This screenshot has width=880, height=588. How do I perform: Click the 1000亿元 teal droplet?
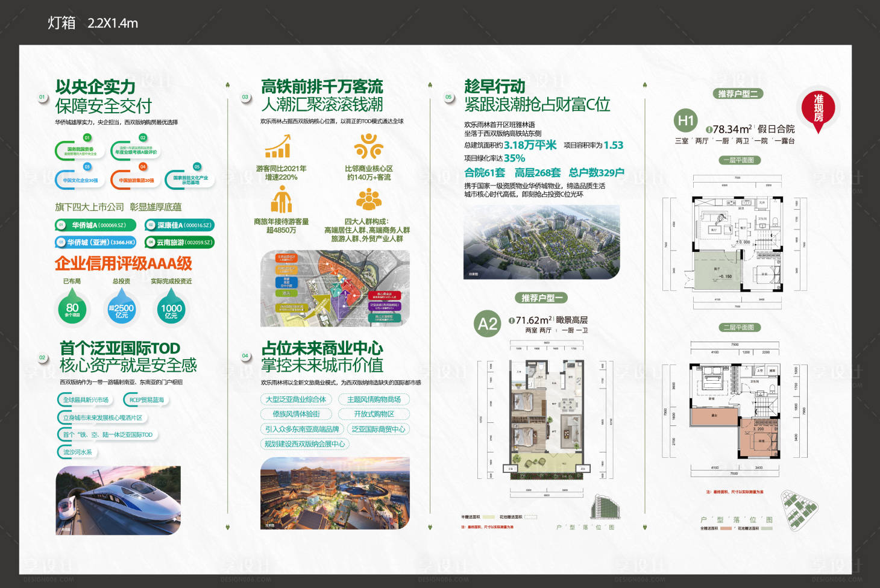tap(171, 307)
